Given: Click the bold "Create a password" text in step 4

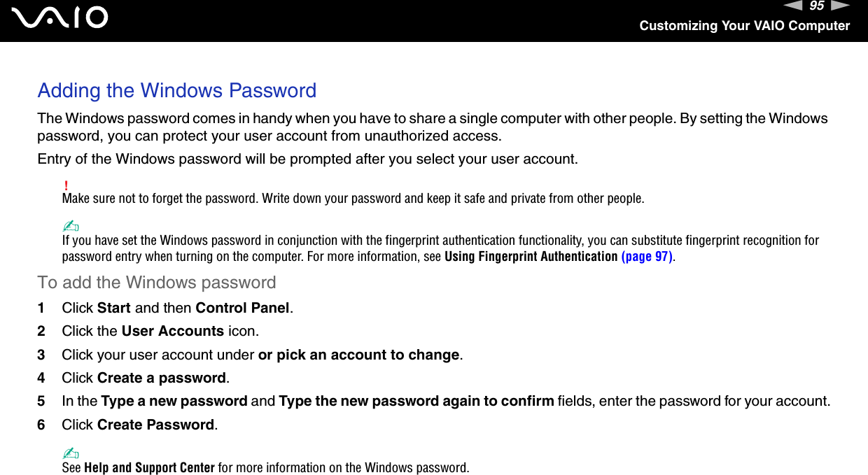Looking at the screenshot, I should coord(162,378).
